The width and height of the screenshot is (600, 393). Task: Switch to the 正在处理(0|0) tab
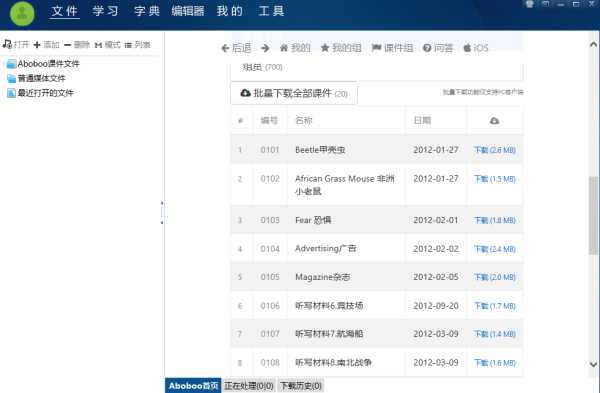click(249, 386)
